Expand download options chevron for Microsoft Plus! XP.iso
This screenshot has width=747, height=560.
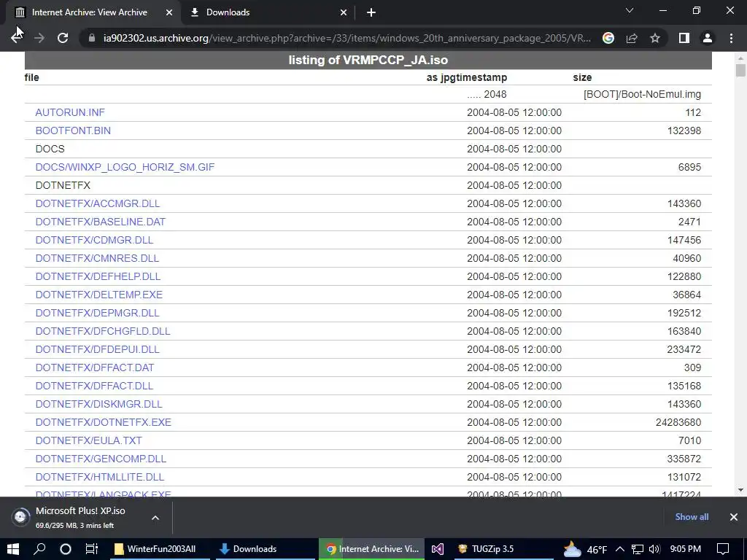click(155, 518)
